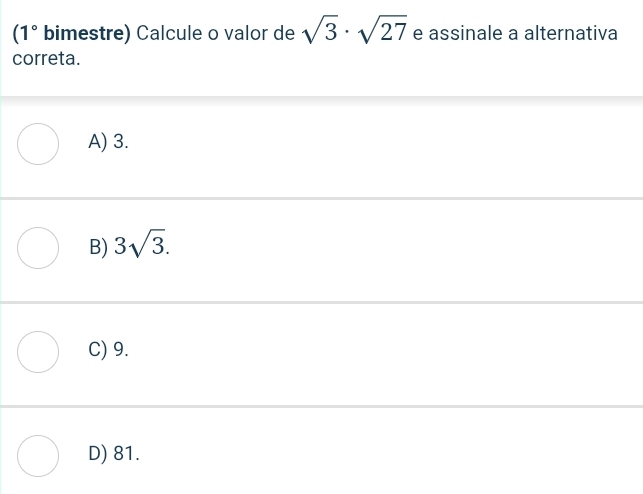
Task: Click the "C) 9." answer text
Action: click(x=108, y=350)
